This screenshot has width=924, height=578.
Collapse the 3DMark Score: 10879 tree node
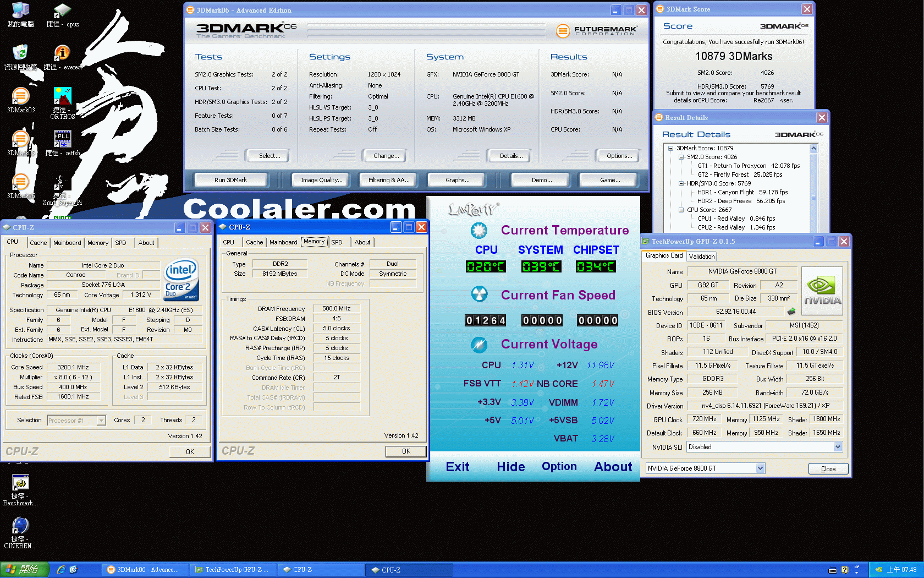(x=671, y=148)
